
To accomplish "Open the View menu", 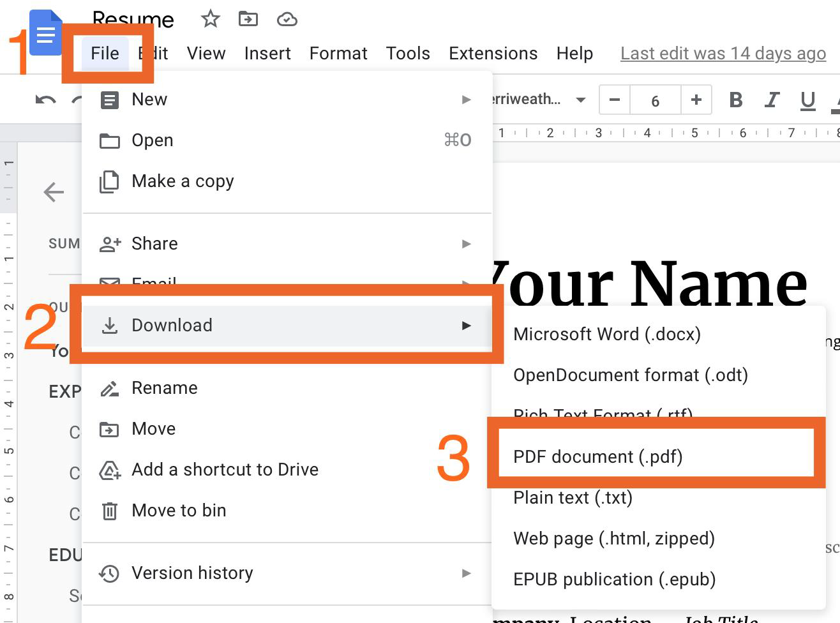I will [x=206, y=54].
